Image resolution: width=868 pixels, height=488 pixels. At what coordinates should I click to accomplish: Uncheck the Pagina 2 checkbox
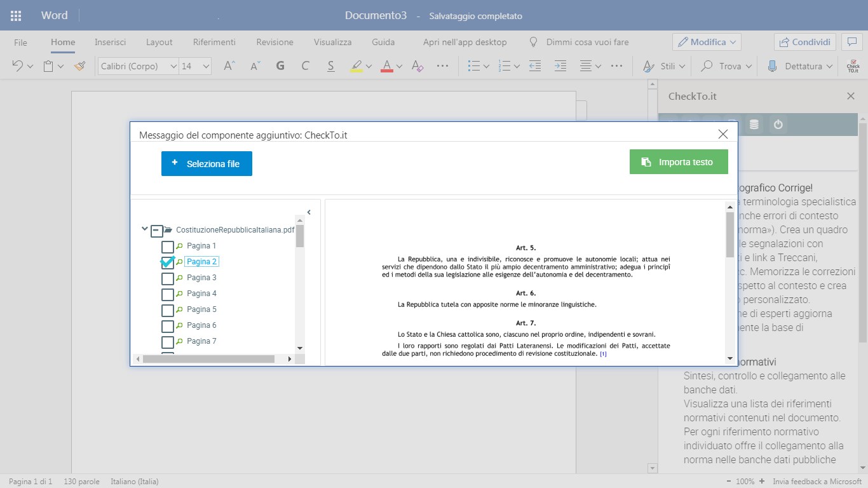pyautogui.click(x=168, y=262)
